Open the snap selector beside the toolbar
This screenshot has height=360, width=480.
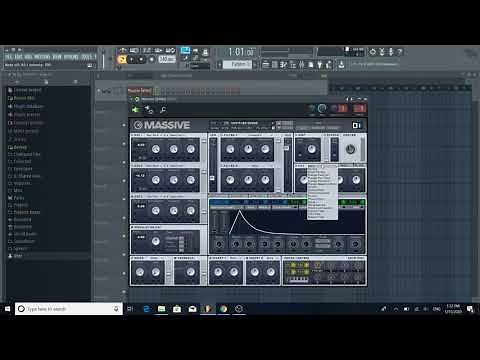pyautogui.click(x=199, y=66)
